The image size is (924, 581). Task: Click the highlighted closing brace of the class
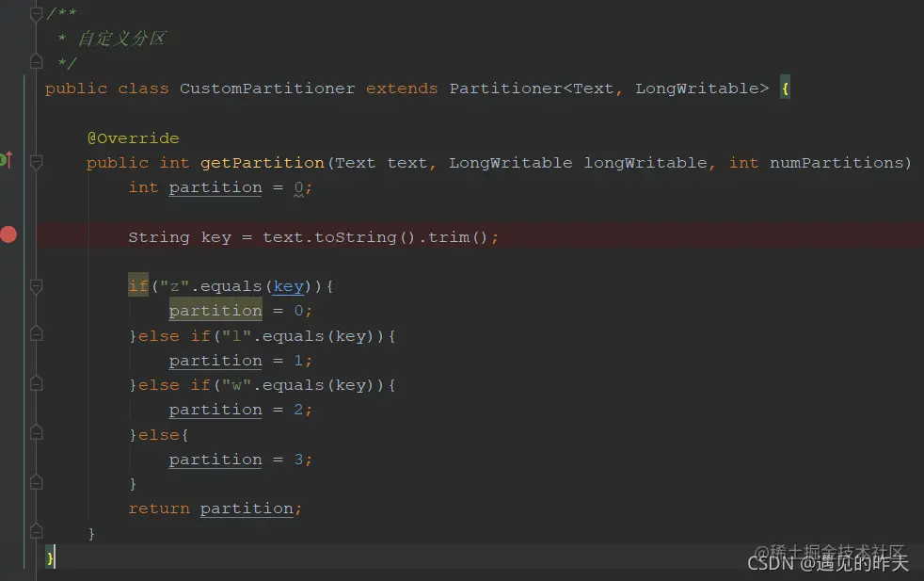(50, 557)
